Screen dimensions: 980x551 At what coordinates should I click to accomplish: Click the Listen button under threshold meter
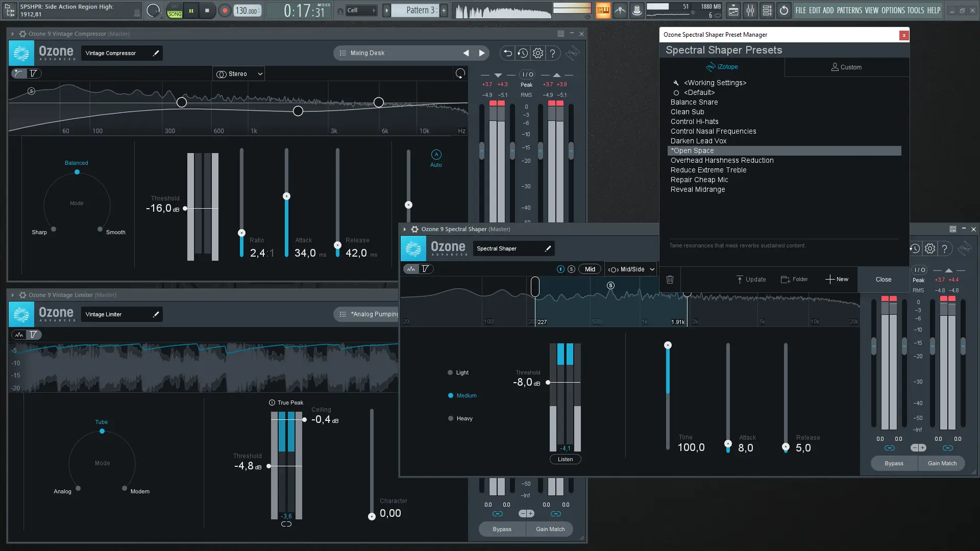[565, 459]
